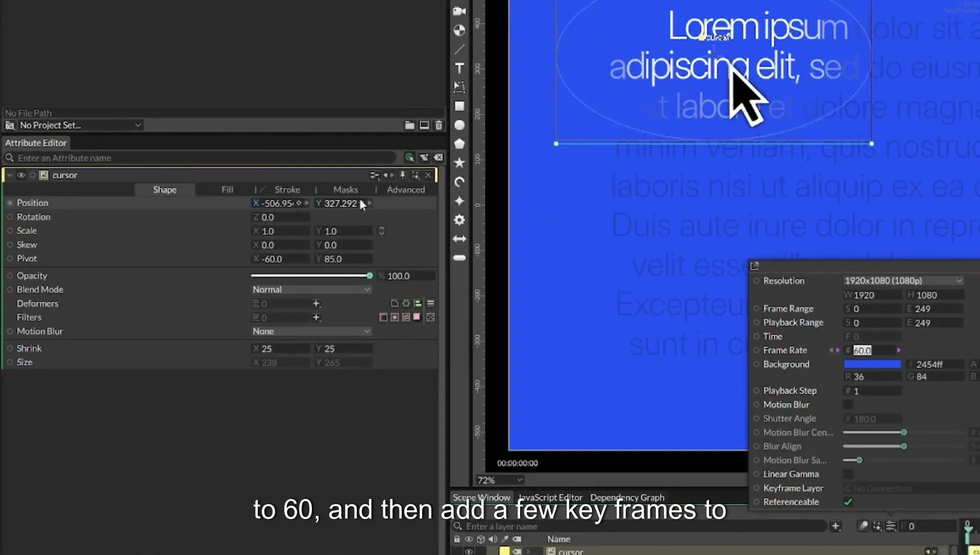
Task: Open the 72% zoom level dropdown
Action: coord(500,480)
